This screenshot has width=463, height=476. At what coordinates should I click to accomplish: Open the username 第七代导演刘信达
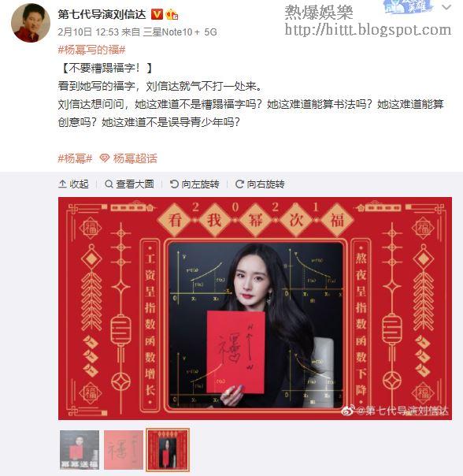(x=102, y=14)
